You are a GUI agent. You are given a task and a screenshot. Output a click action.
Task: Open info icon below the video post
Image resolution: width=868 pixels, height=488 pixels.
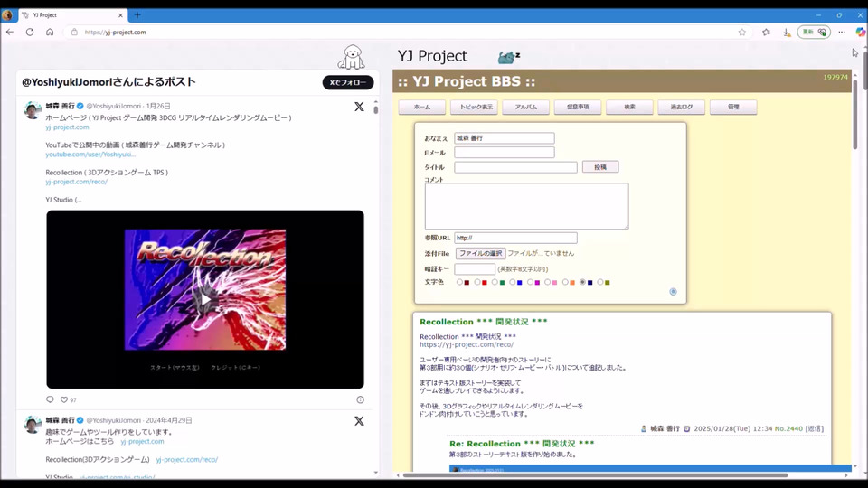click(x=361, y=399)
